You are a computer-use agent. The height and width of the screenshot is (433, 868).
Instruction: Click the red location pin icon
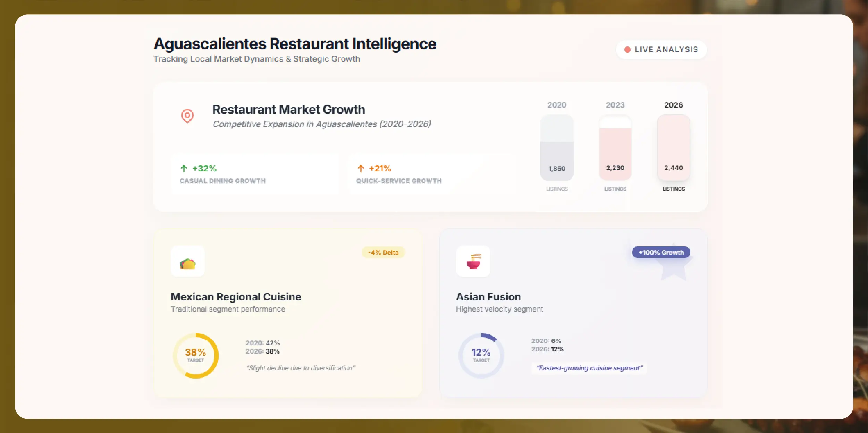[x=187, y=116]
